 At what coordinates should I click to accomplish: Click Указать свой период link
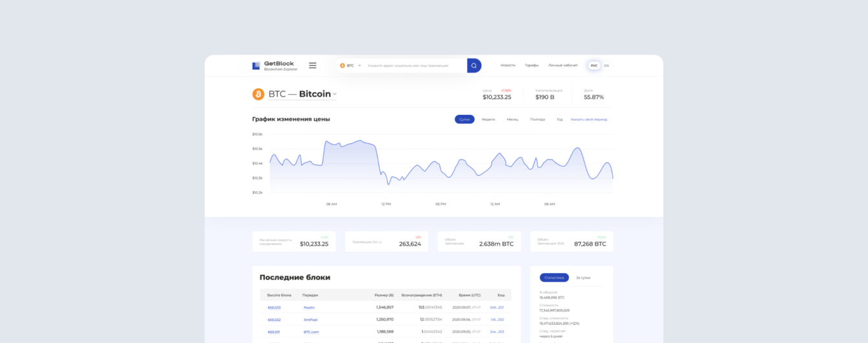click(589, 119)
